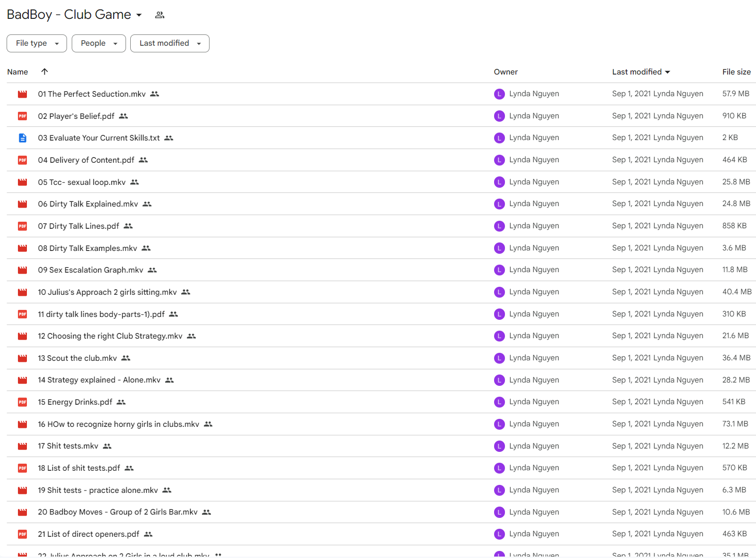This screenshot has width=756, height=558.
Task: Click the document icon of 03 Evaluate Your Current Skills.txt
Action: pyautogui.click(x=22, y=138)
